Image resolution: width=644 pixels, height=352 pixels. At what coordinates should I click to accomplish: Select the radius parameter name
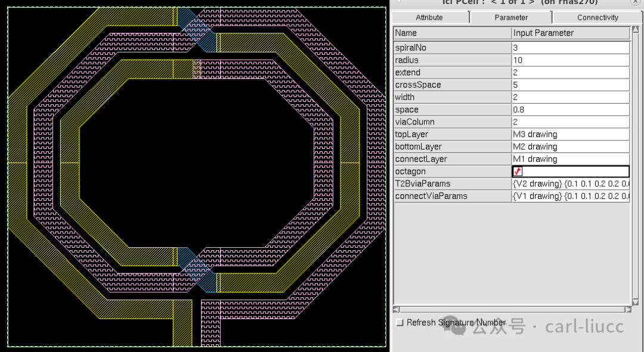click(407, 60)
